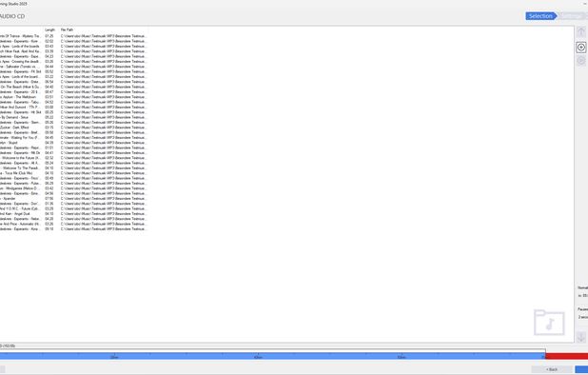This screenshot has width=588, height=375.
Task: Click the add track plus icon
Action: [581, 48]
